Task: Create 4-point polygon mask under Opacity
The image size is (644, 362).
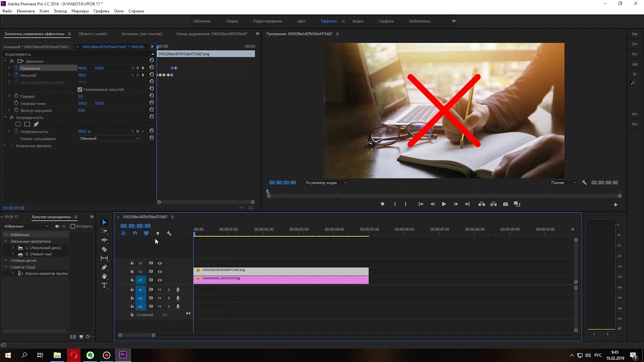Action: (27, 124)
